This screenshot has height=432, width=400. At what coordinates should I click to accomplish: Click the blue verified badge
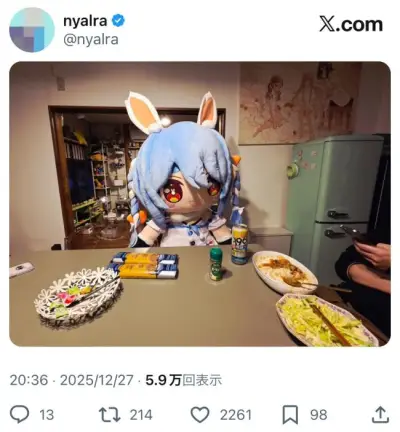118,21
